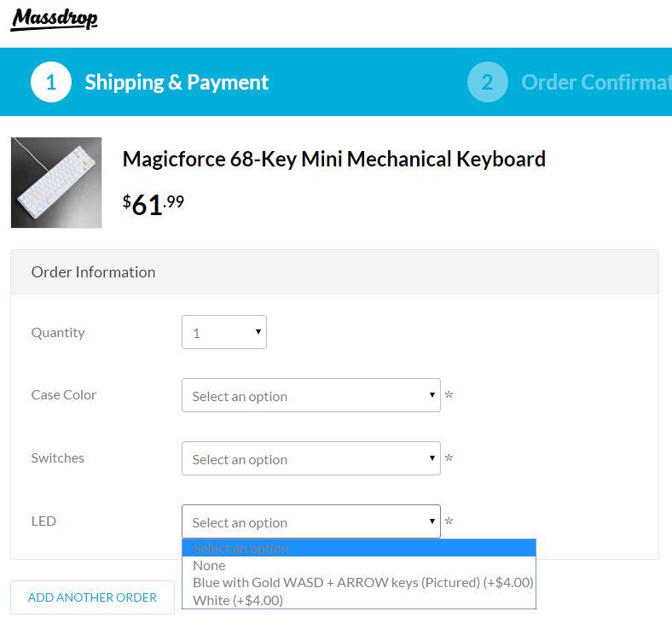Click the step 1 circle icon
The width and height of the screenshot is (672, 629).
coord(51,82)
